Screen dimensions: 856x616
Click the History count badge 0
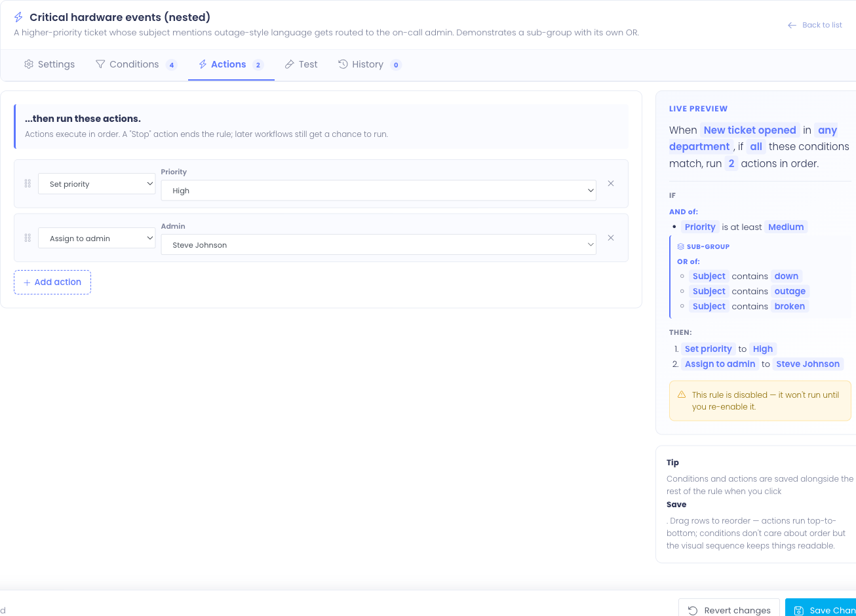click(395, 65)
